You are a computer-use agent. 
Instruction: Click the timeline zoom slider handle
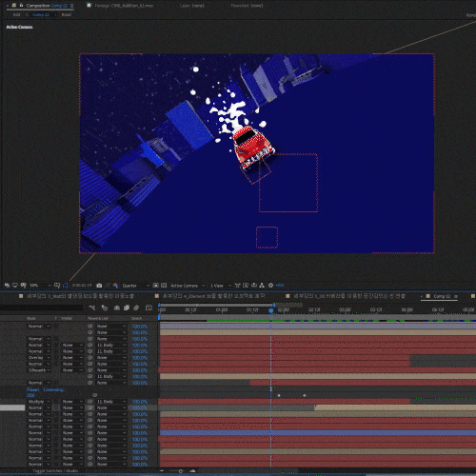181,471
